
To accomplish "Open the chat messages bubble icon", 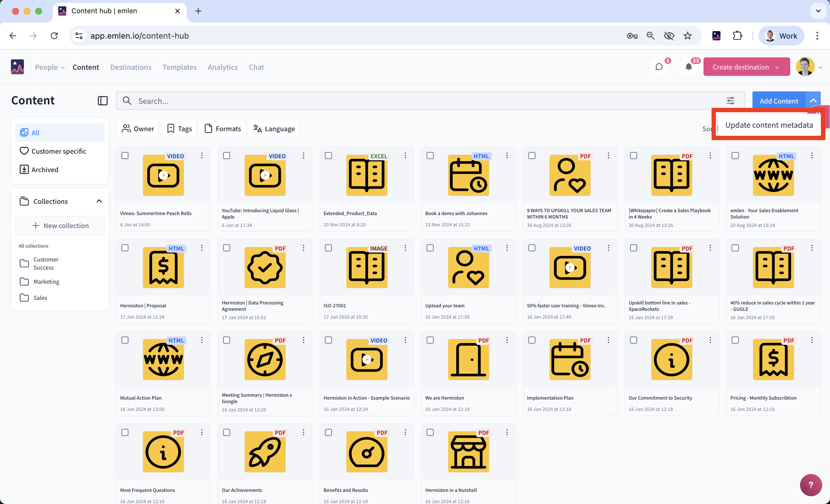I will (659, 67).
